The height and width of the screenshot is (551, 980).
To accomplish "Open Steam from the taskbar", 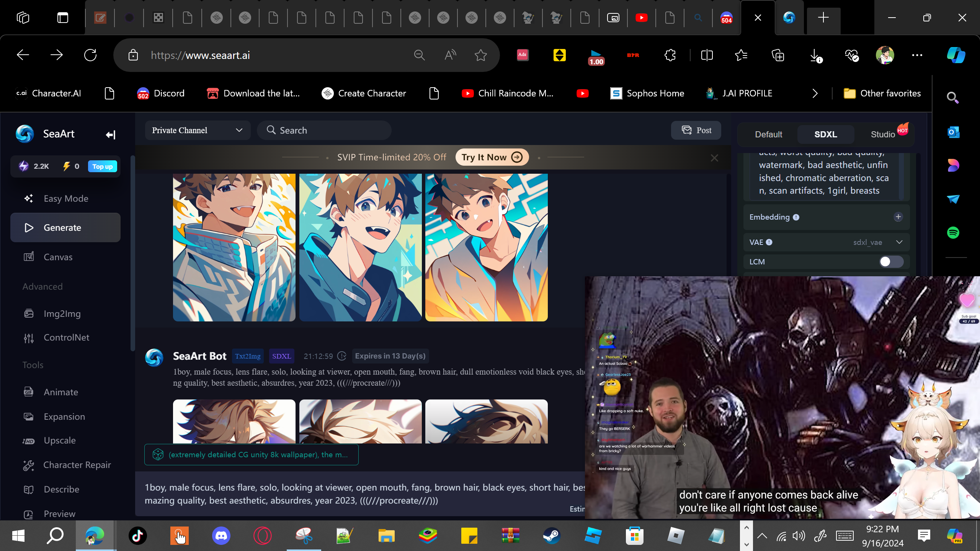I will click(x=552, y=536).
